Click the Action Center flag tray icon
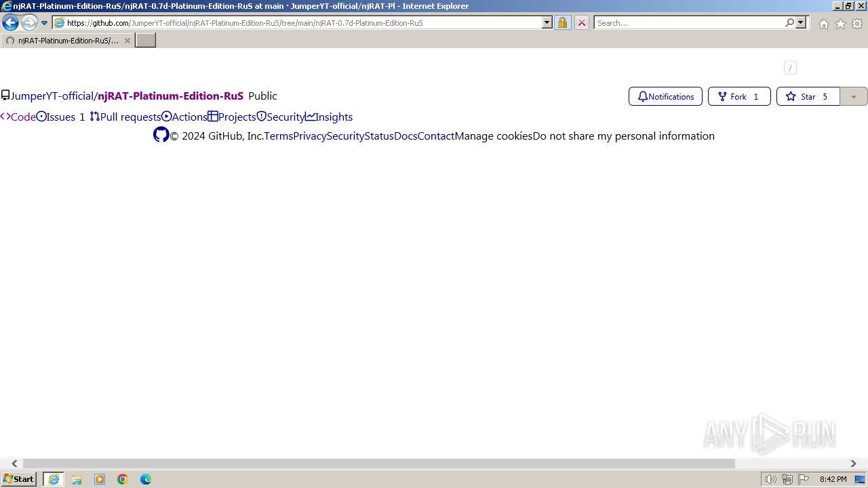This screenshot has width=868, height=488. (804, 479)
